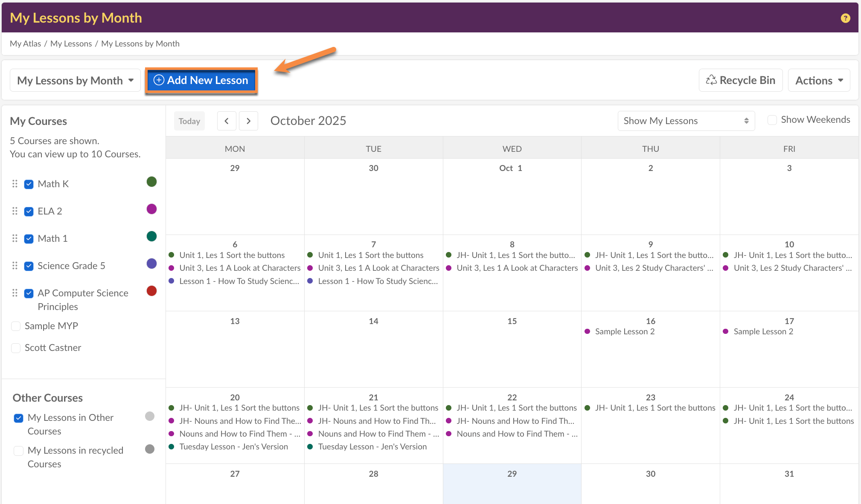Go to previous month with left chevron

pyautogui.click(x=227, y=121)
